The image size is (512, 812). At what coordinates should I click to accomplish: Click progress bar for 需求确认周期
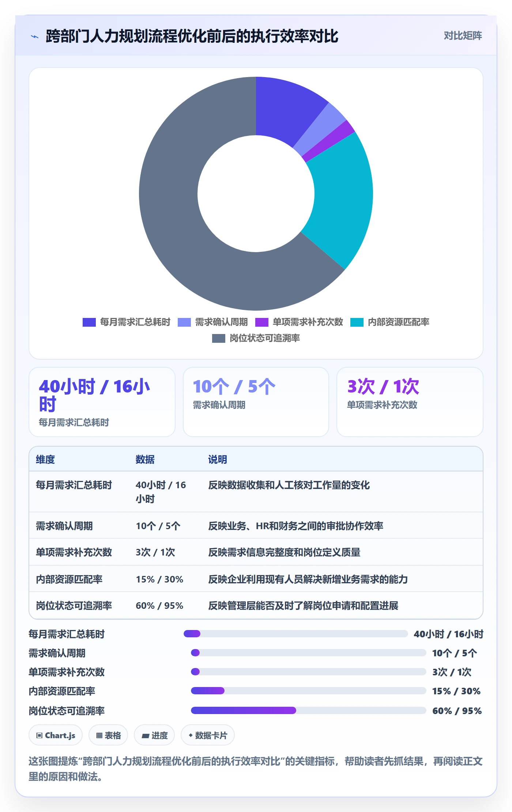click(308, 653)
